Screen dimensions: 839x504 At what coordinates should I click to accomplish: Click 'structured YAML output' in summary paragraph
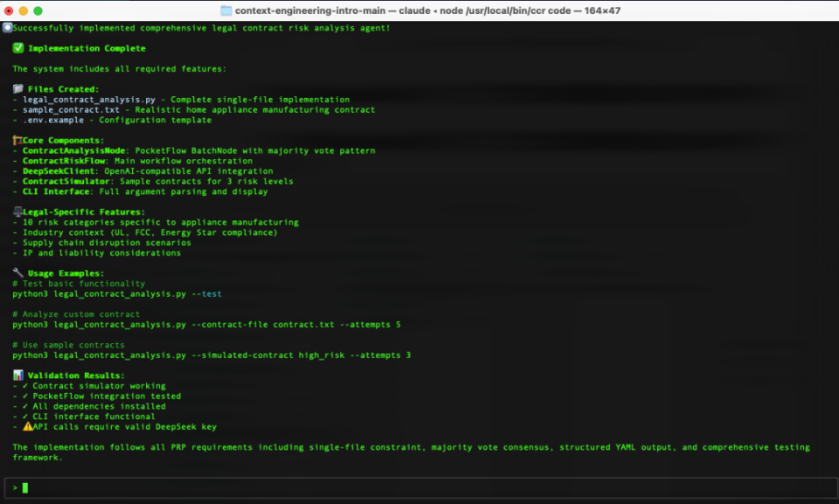click(x=618, y=446)
